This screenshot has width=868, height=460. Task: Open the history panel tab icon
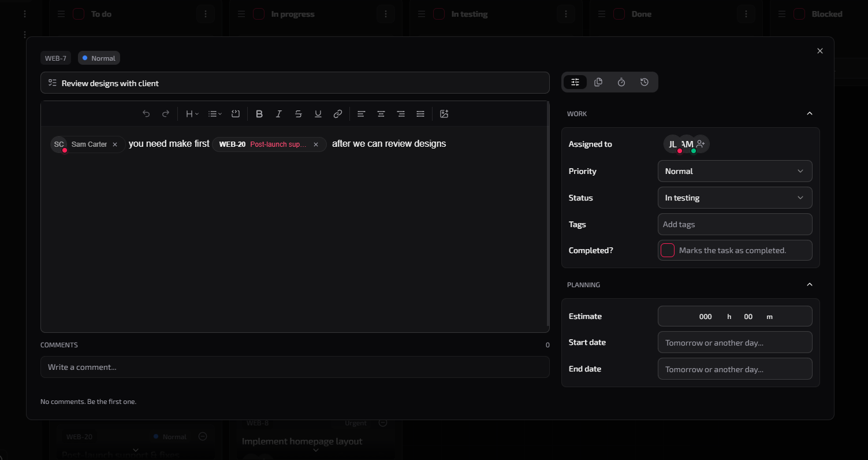coord(645,82)
